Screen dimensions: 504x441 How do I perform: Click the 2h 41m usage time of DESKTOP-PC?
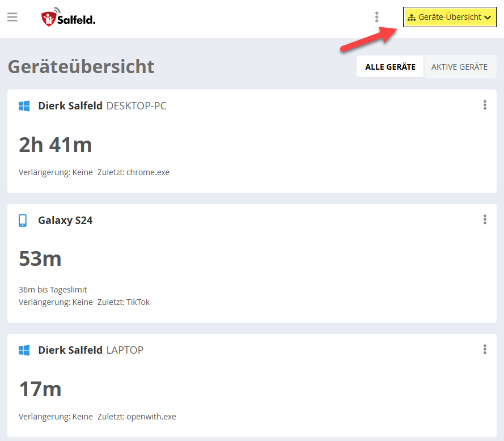56,145
